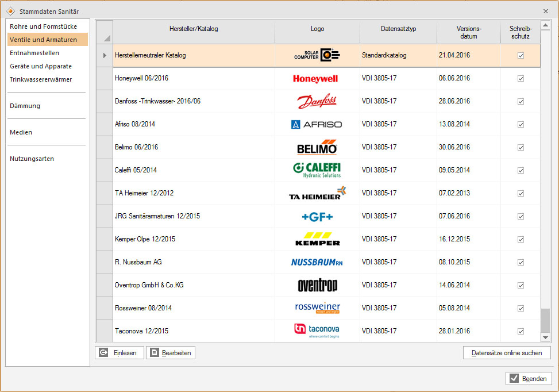Click the table select-all corner cell

coord(105,32)
